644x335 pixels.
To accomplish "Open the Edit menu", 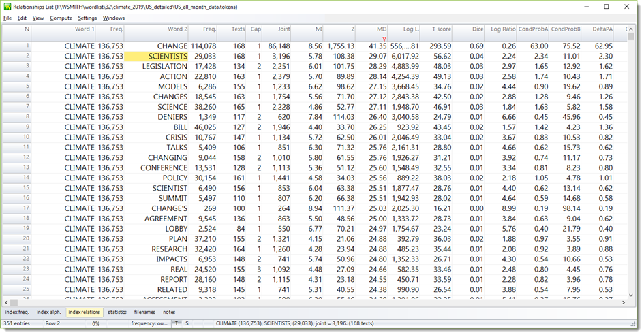I will 22,18.
